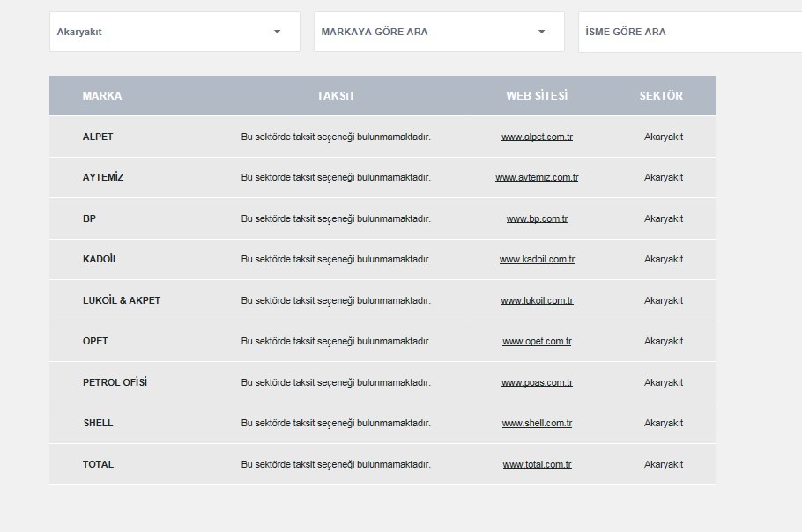Open the www.total.com.tr link
The image size is (802, 532).
[x=537, y=464]
